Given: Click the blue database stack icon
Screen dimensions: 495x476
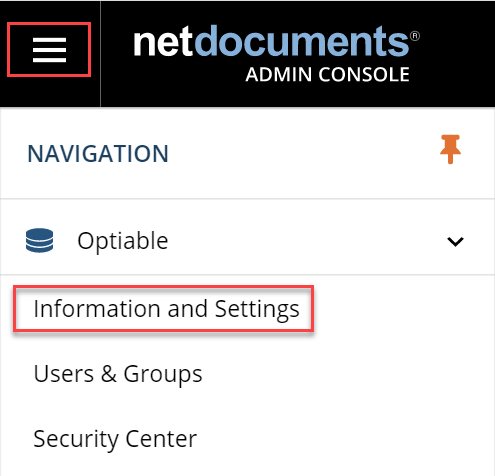Looking at the screenshot, I should click(39, 240).
